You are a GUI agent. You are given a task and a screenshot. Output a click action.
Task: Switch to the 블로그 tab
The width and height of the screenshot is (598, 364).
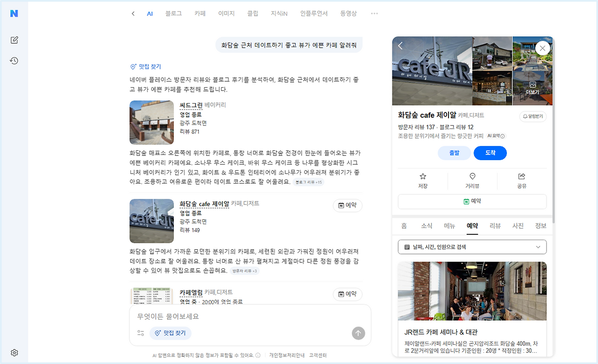click(x=173, y=14)
